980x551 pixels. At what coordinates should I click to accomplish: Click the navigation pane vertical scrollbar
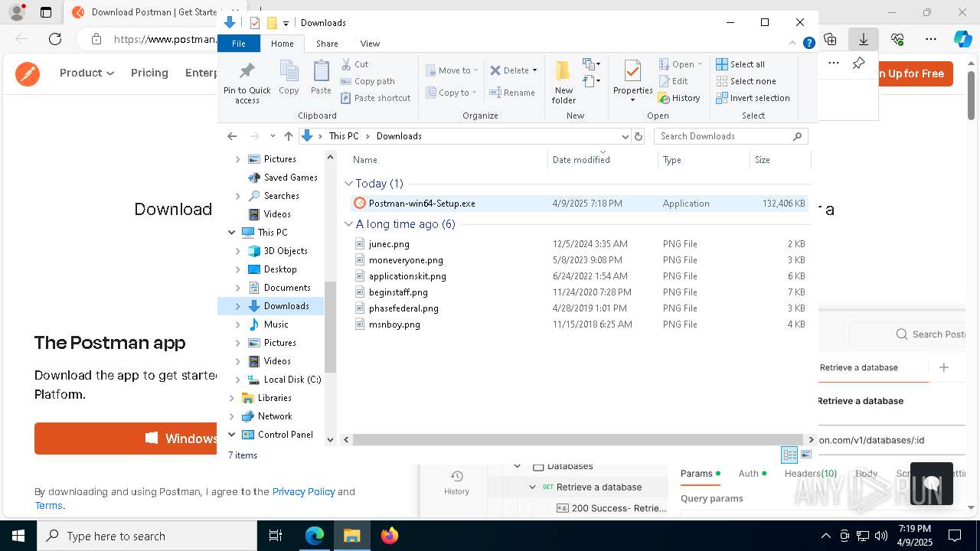click(x=331, y=327)
